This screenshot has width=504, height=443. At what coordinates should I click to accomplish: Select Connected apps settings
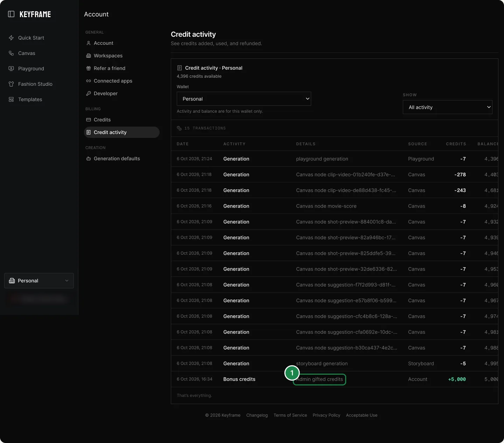(x=113, y=81)
